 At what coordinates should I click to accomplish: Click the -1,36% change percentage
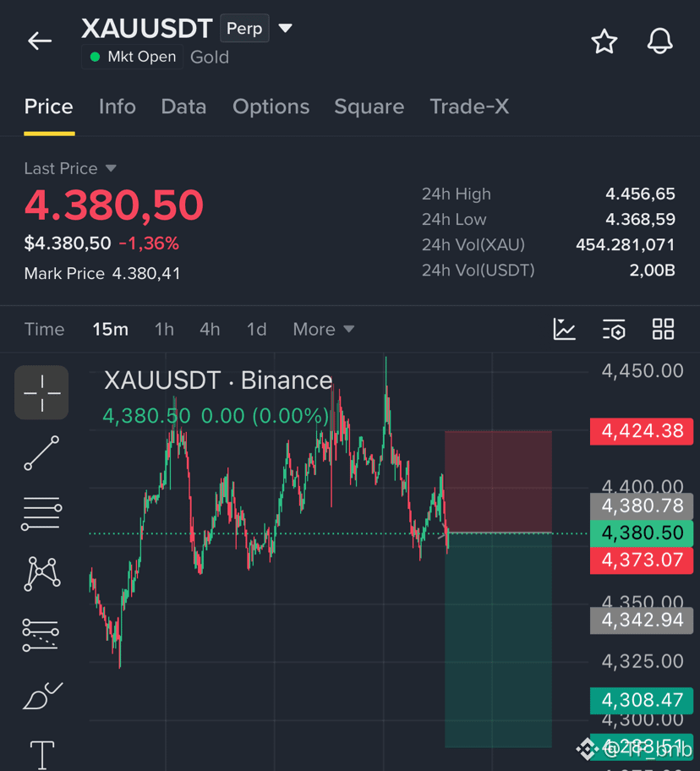pyautogui.click(x=149, y=243)
